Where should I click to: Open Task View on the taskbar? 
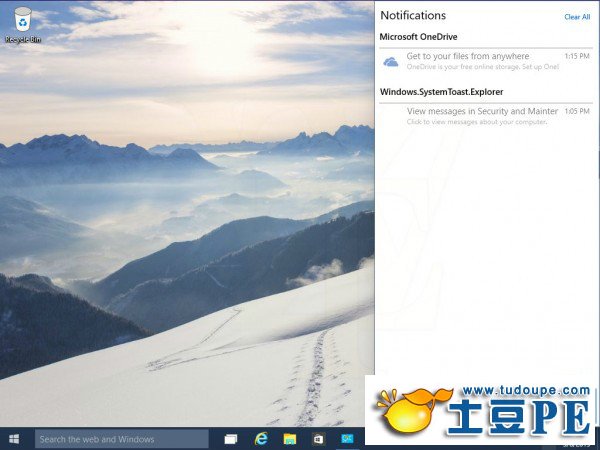[231, 439]
